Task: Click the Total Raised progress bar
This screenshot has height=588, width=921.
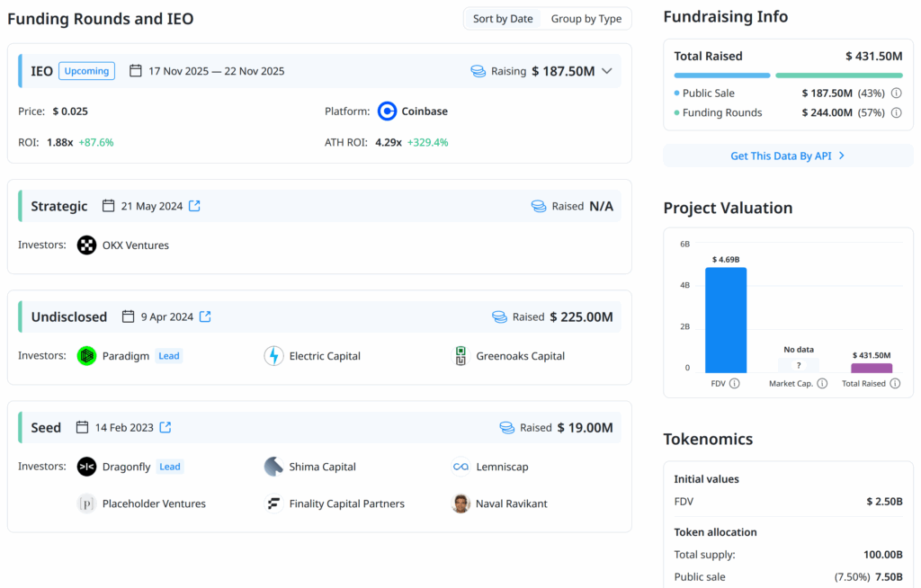Action: tap(788, 76)
